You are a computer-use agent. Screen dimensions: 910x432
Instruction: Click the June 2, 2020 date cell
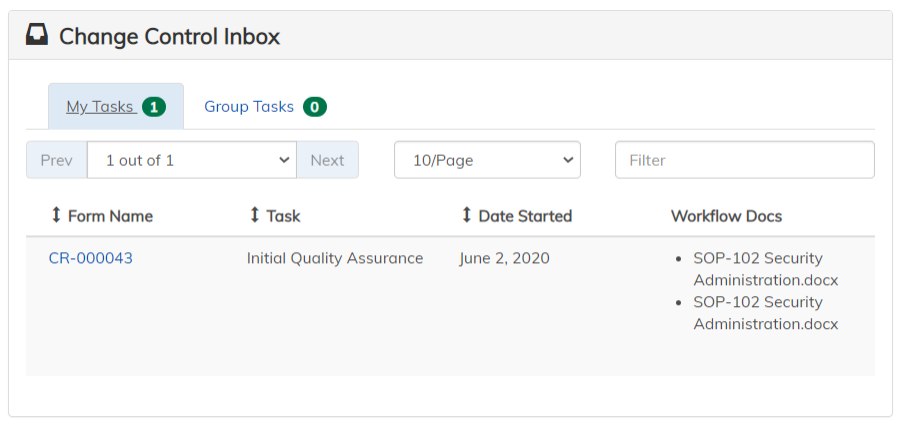tap(504, 258)
